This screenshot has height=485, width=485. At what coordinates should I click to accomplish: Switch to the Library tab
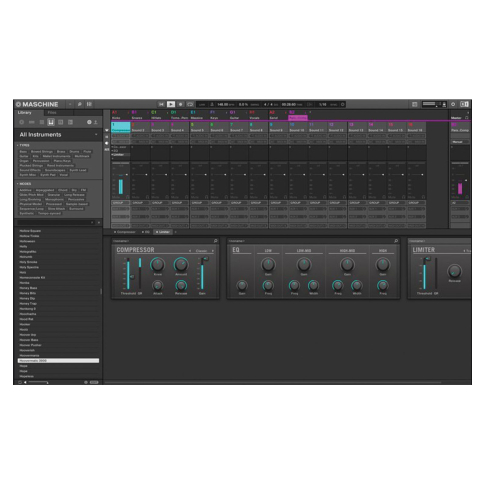point(25,113)
